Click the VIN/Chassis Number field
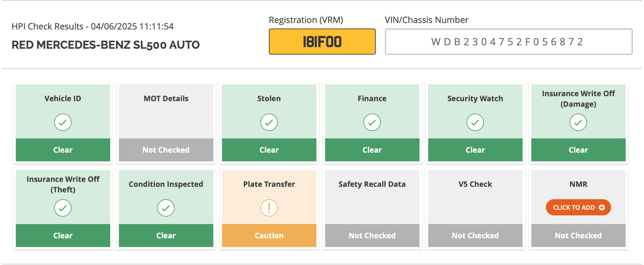 coord(509,42)
